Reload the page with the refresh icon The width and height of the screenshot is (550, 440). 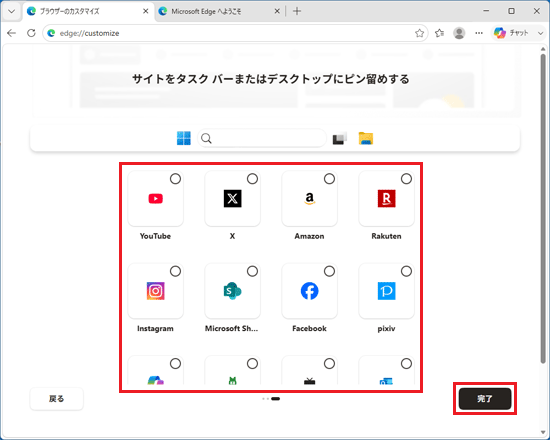pyautogui.click(x=31, y=33)
